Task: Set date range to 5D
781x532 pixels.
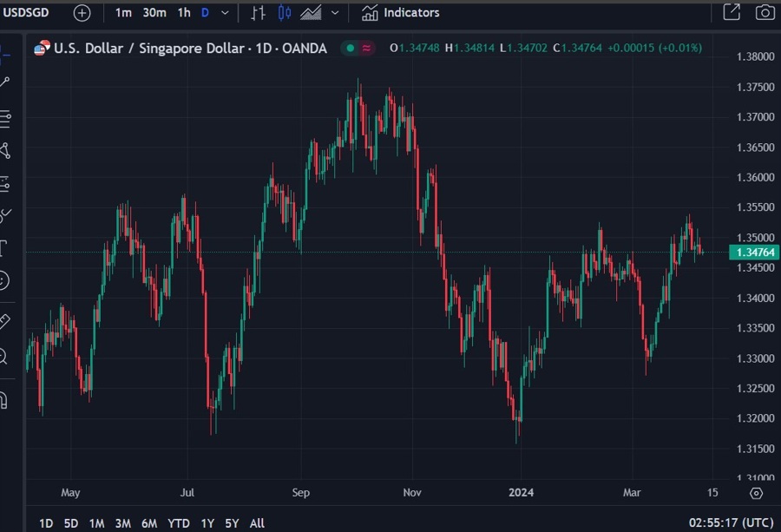Action: coord(71,523)
